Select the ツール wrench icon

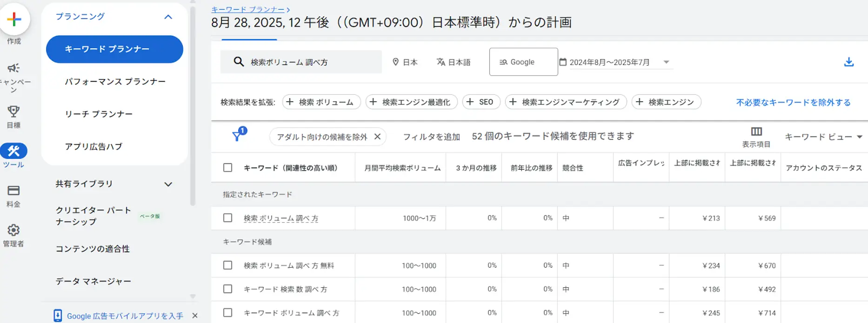coord(13,151)
